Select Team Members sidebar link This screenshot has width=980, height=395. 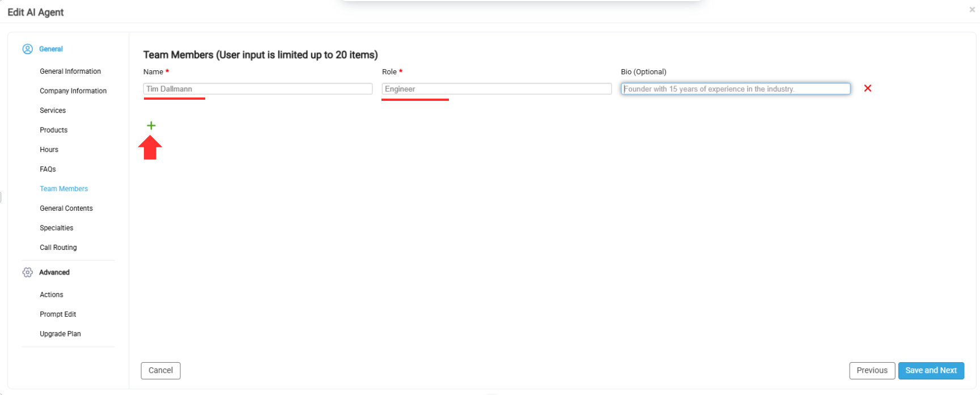(64, 189)
